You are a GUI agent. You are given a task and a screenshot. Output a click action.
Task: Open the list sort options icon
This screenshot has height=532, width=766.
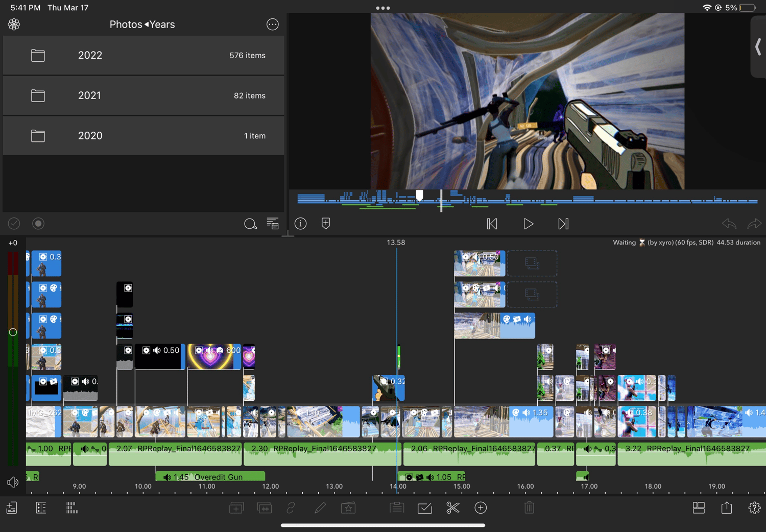[273, 224]
